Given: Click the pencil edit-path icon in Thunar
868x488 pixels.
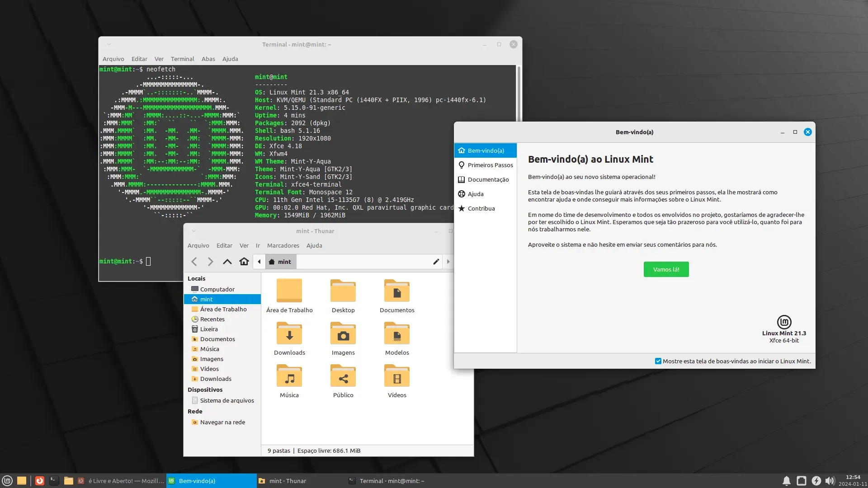Looking at the screenshot, I should 436,262.
